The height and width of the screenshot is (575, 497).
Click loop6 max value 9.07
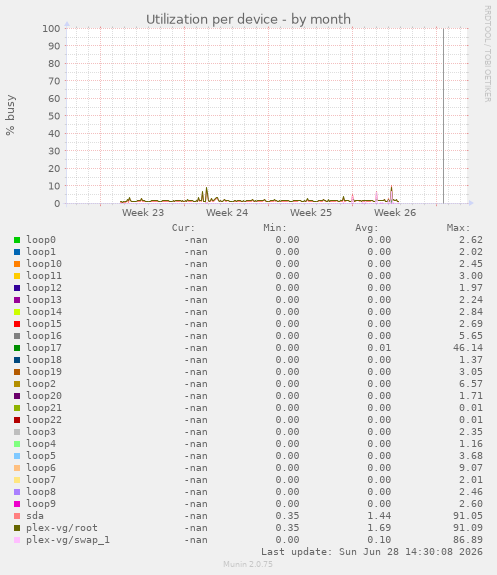[x=471, y=468]
